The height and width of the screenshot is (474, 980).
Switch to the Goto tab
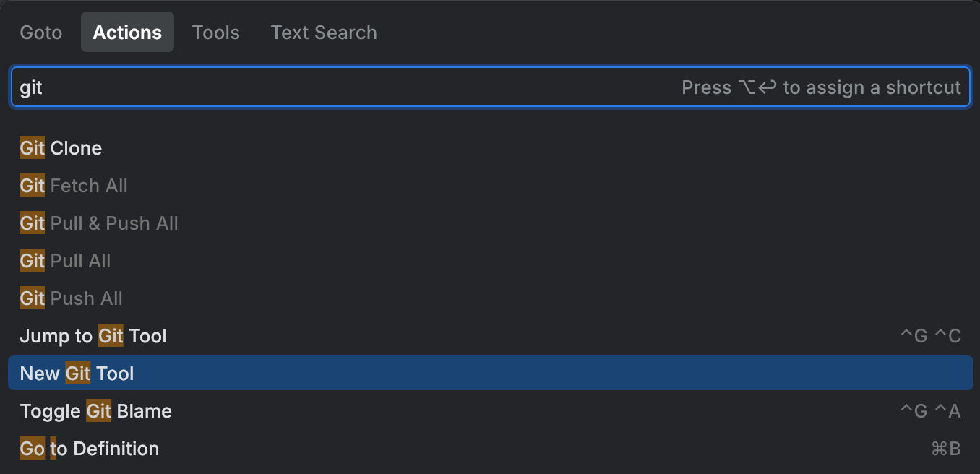pyautogui.click(x=40, y=32)
